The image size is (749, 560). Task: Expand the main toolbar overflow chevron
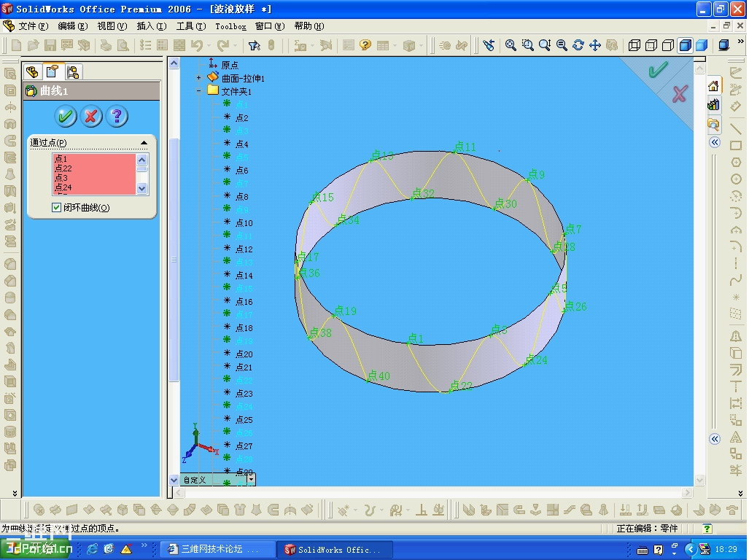point(740,42)
